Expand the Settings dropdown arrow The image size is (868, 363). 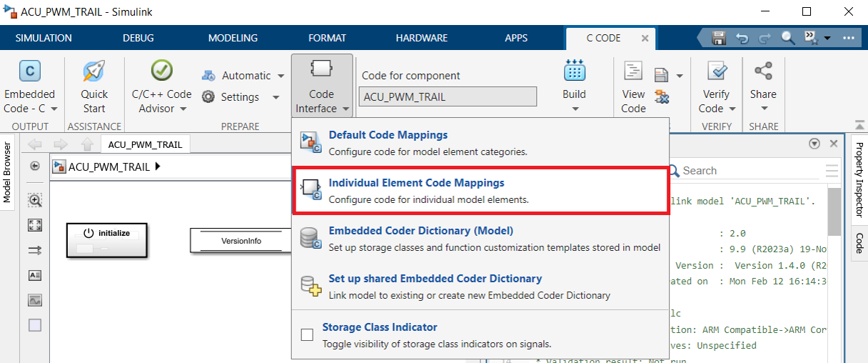[x=276, y=97]
